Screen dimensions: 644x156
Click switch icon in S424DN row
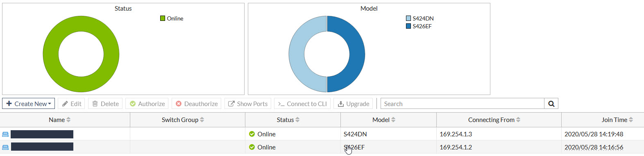coord(5,134)
